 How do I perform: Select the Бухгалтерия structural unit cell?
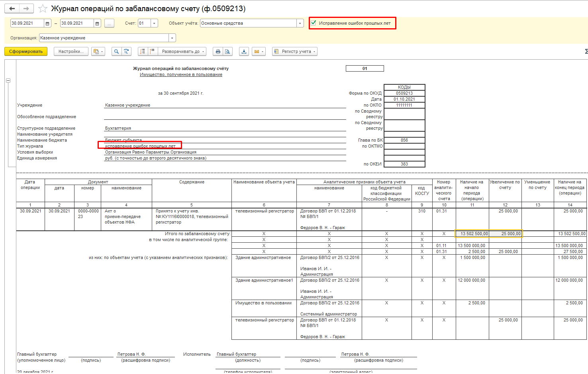[x=225, y=128]
